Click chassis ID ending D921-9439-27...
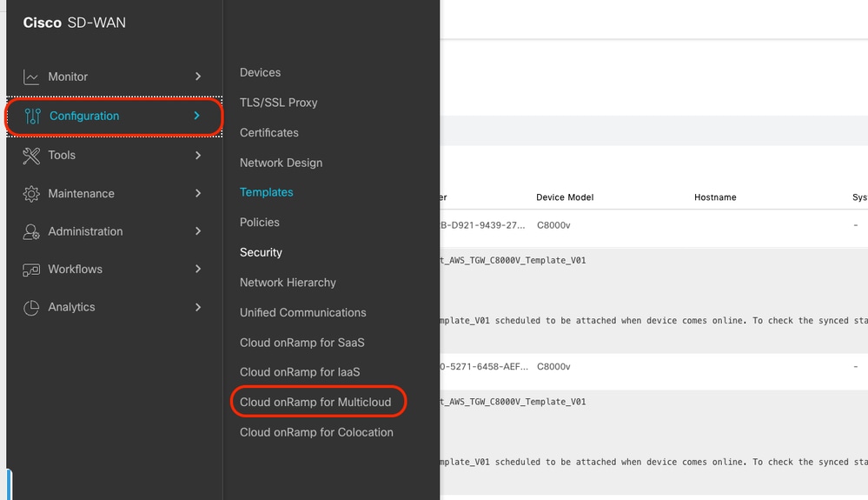The image size is (868, 500). tap(483, 225)
